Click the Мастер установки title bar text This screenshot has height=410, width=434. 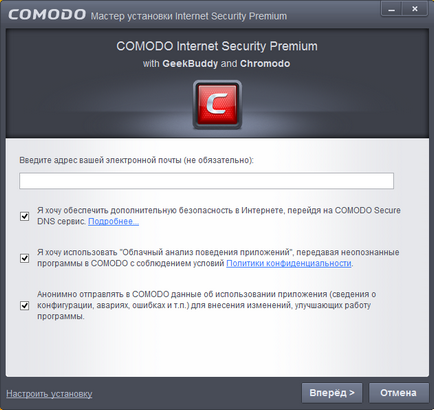(x=189, y=16)
